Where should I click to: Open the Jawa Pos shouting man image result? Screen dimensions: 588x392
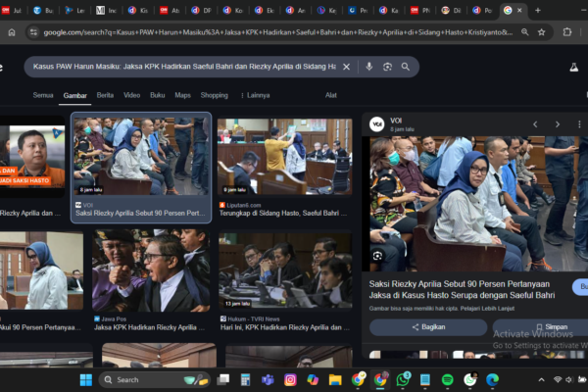click(151, 270)
